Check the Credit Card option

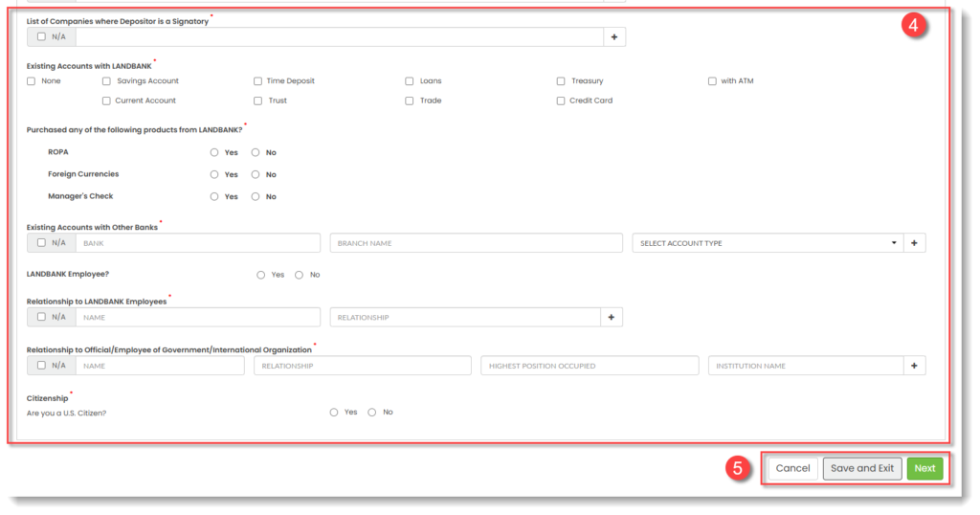point(561,101)
